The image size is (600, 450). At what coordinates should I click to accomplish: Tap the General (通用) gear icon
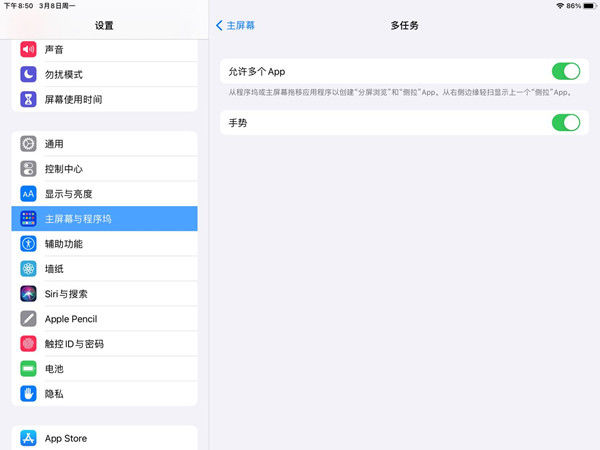coord(28,144)
